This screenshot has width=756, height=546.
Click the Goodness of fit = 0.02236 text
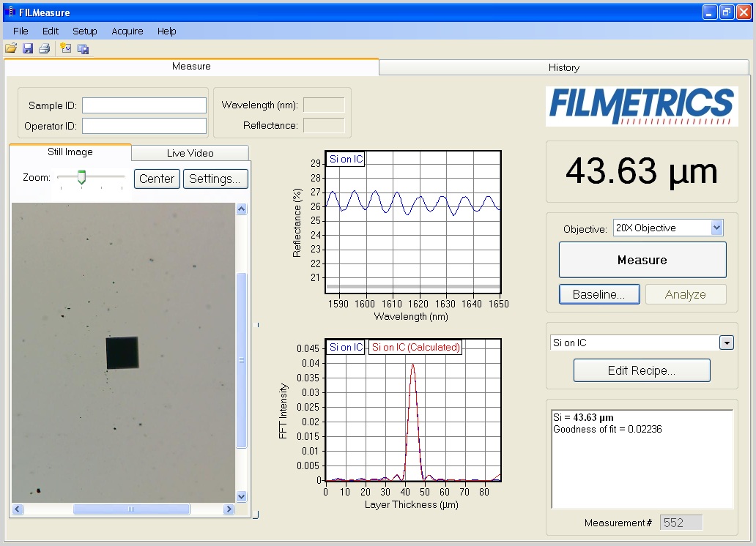tap(607, 429)
